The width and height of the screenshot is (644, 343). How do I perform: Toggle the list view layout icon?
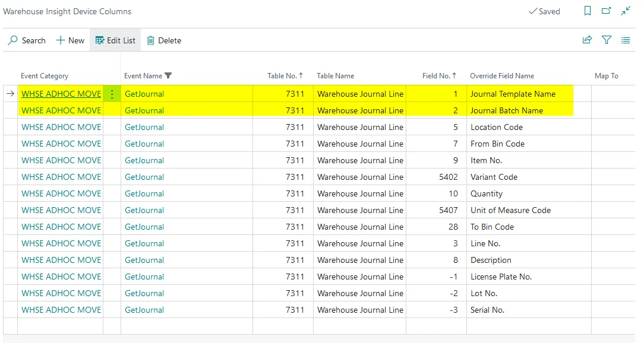[626, 40]
